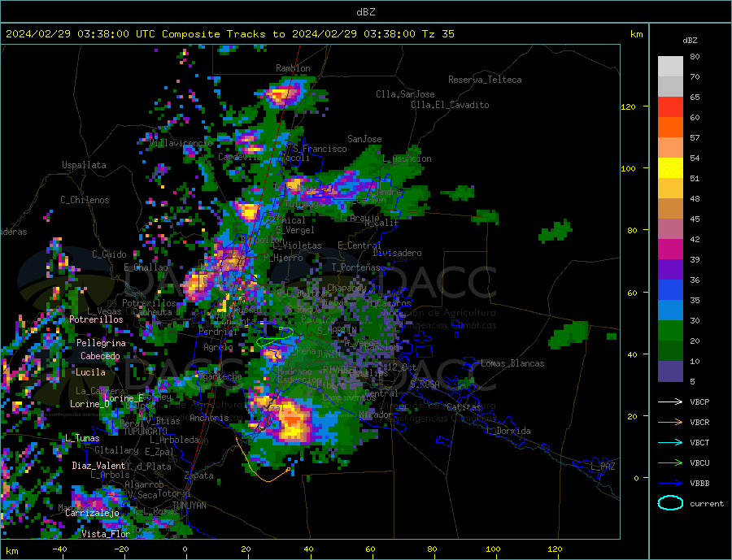The width and height of the screenshot is (732, 560).
Task: Click the 'Tz 35' threshold text in header
Action: (438, 34)
